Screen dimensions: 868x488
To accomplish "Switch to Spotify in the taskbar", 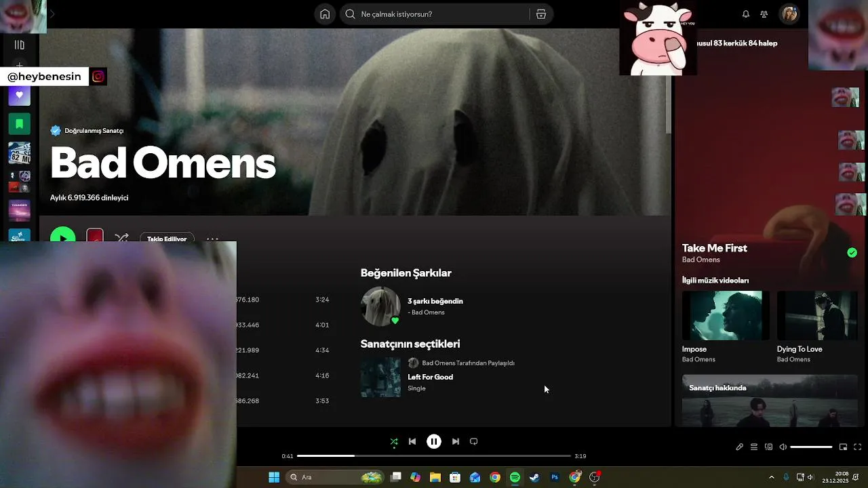I will (515, 477).
